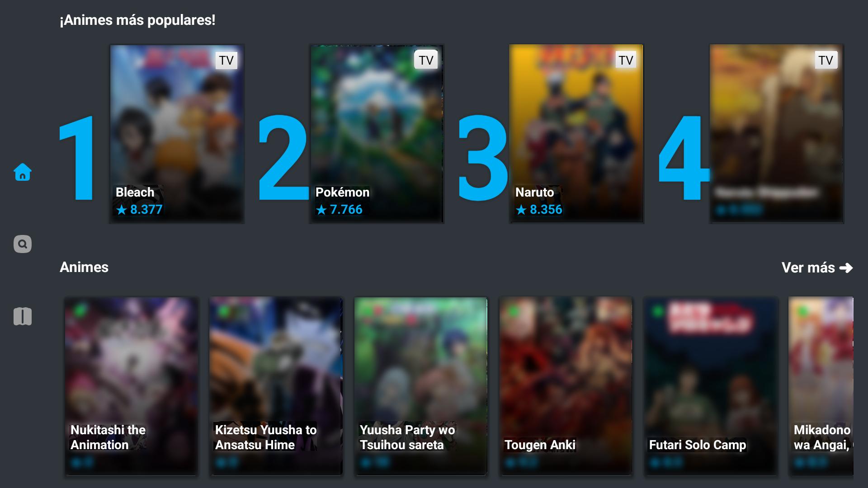The image size is (868, 488).
Task: Click the arrow beside Ver más
Action: 846,268
